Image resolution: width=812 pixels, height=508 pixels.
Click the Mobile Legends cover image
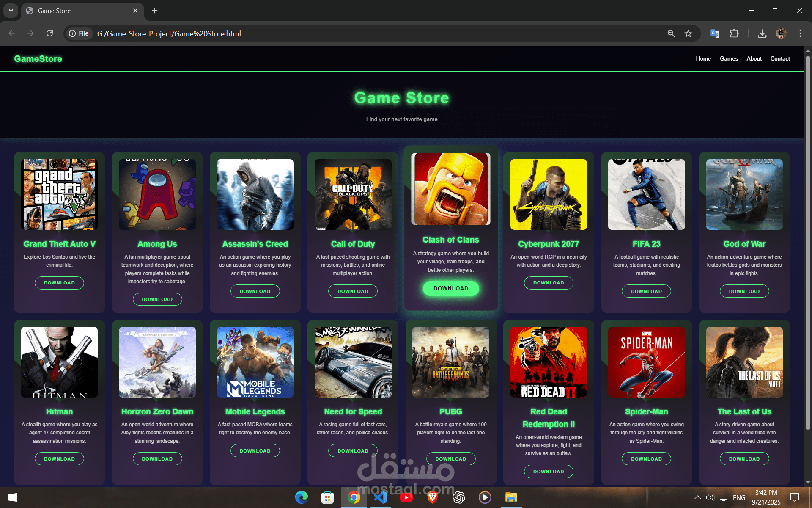coord(255,362)
